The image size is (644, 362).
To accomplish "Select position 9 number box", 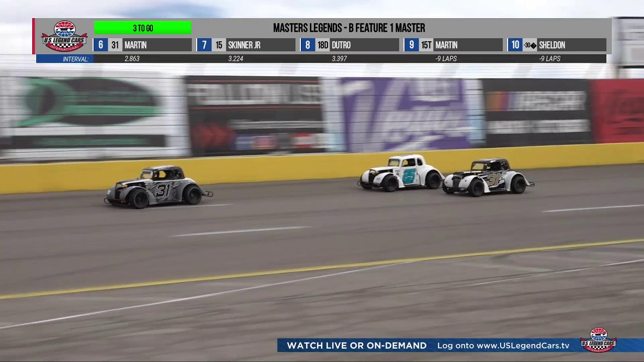I will point(412,45).
